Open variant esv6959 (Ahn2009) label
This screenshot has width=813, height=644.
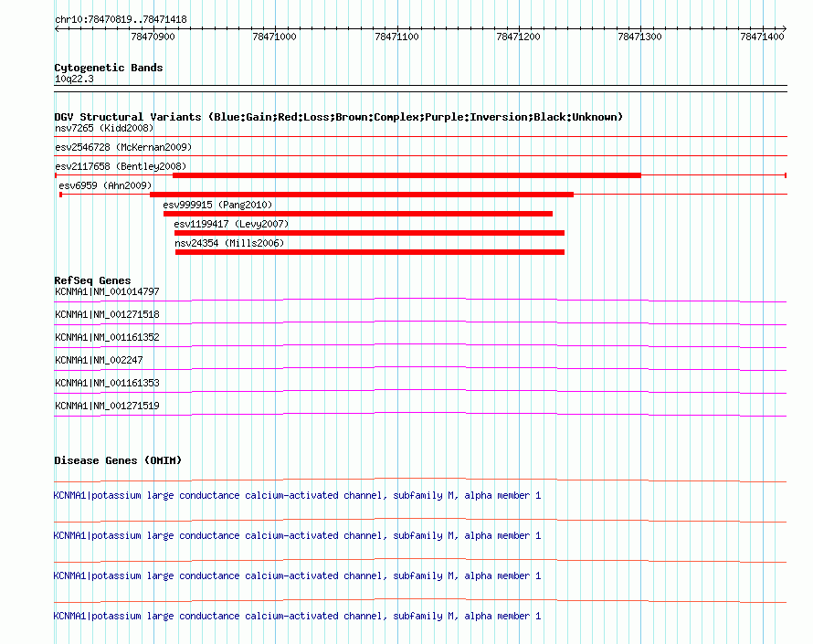coord(105,185)
